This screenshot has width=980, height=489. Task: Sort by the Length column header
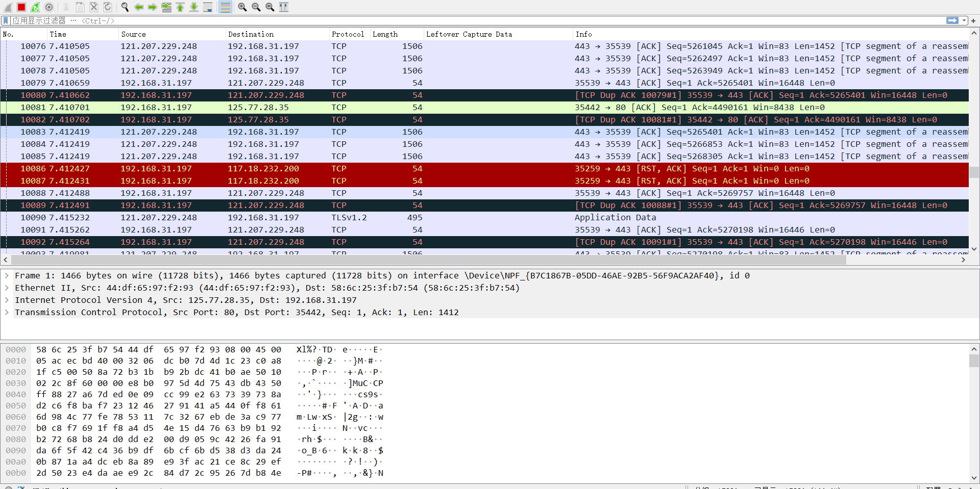tap(397, 34)
